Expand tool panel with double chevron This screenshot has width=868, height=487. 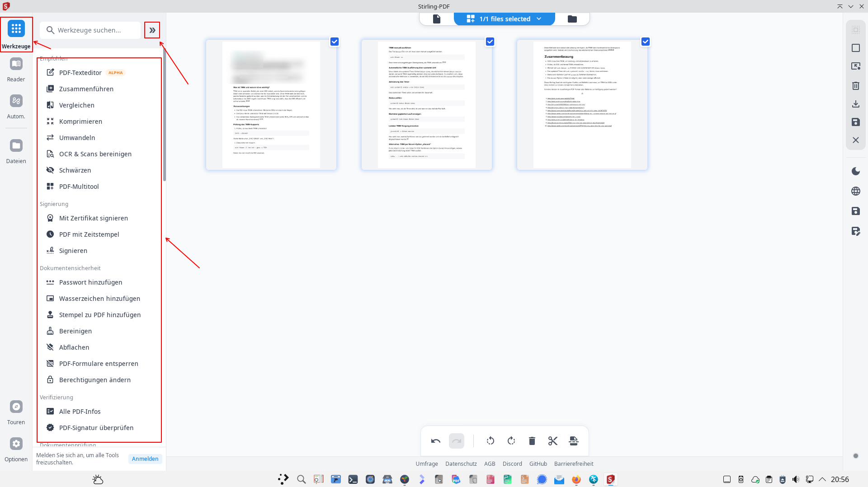coord(152,30)
